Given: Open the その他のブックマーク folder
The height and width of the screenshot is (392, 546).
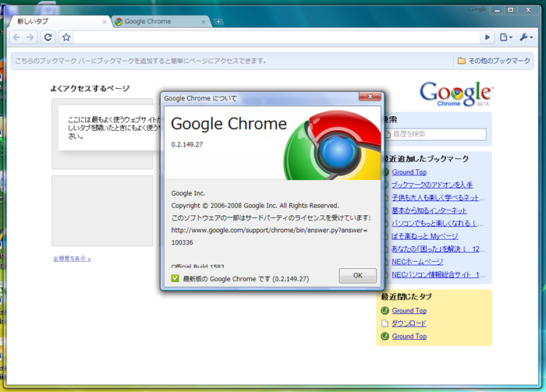Looking at the screenshot, I should point(494,61).
